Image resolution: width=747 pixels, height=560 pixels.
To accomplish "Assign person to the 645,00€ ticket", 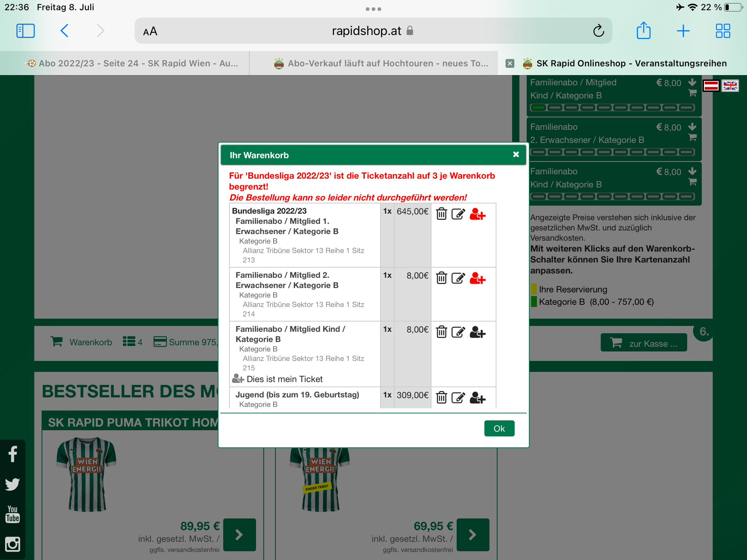I will pos(477,214).
